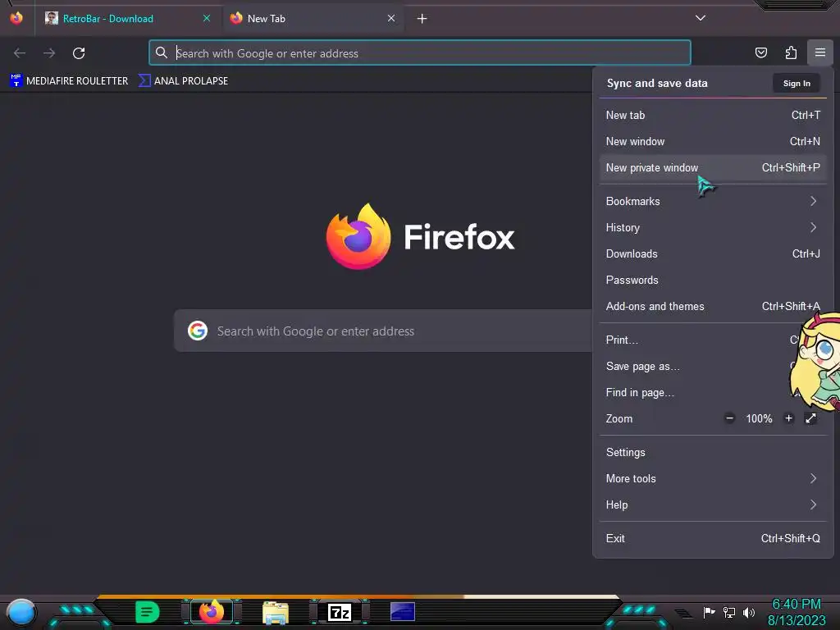The width and height of the screenshot is (840, 630).
Task: Increase zoom with plus button
Action: pos(788,418)
